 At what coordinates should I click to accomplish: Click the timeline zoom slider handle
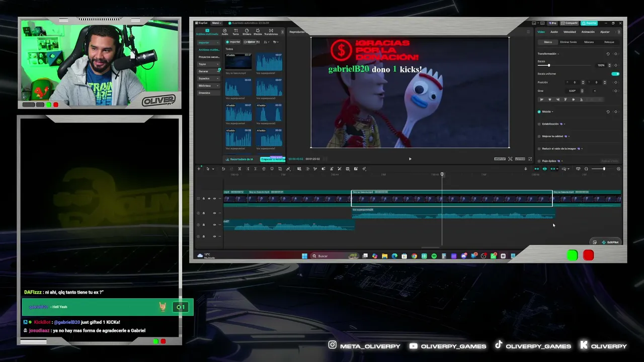604,169
